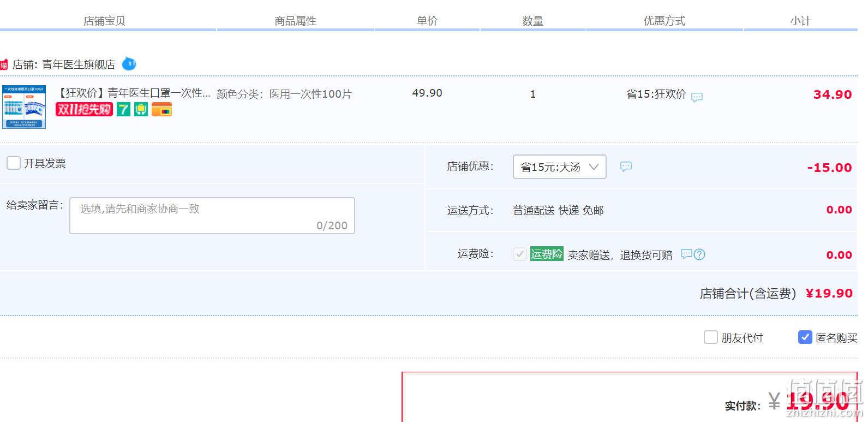This screenshot has width=868, height=422.
Task: Click the green shield guarantee icon
Action: 141,109
